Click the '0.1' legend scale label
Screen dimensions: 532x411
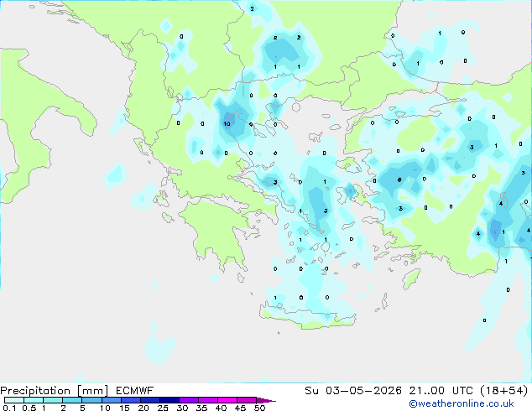[9, 408]
